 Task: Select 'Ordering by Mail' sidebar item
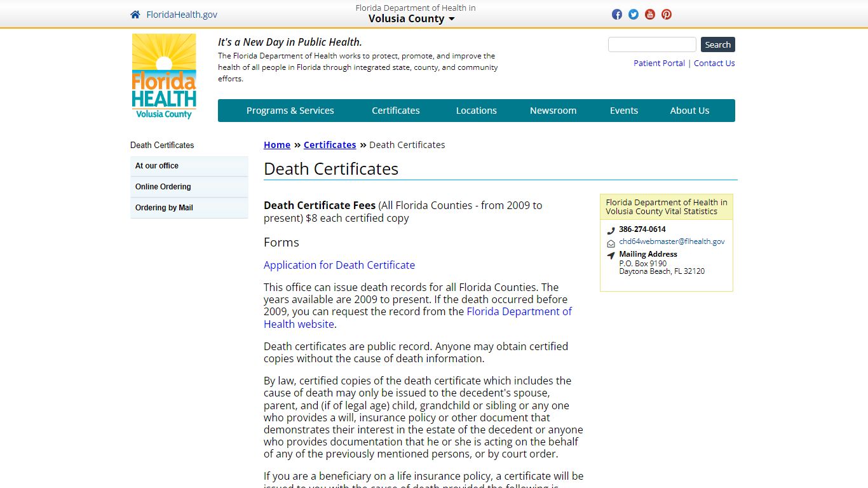point(189,208)
